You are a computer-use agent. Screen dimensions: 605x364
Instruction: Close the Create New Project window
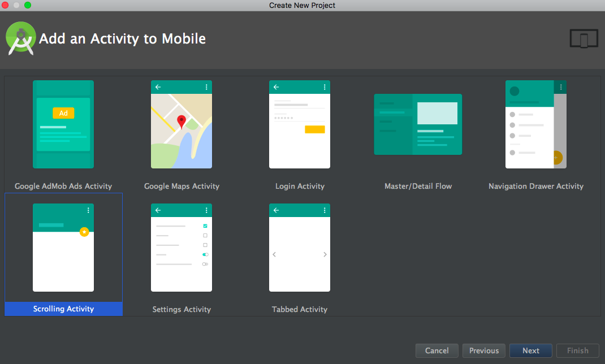[x=5, y=5]
